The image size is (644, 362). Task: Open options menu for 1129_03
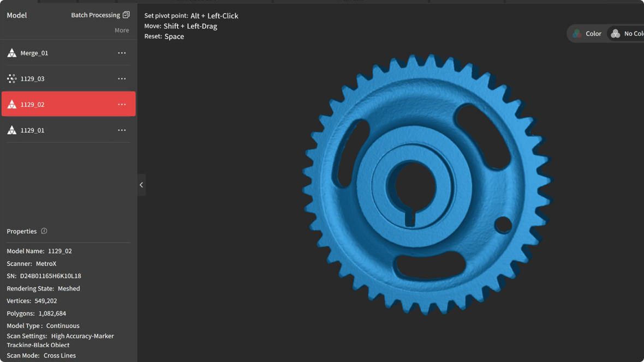coord(122,79)
